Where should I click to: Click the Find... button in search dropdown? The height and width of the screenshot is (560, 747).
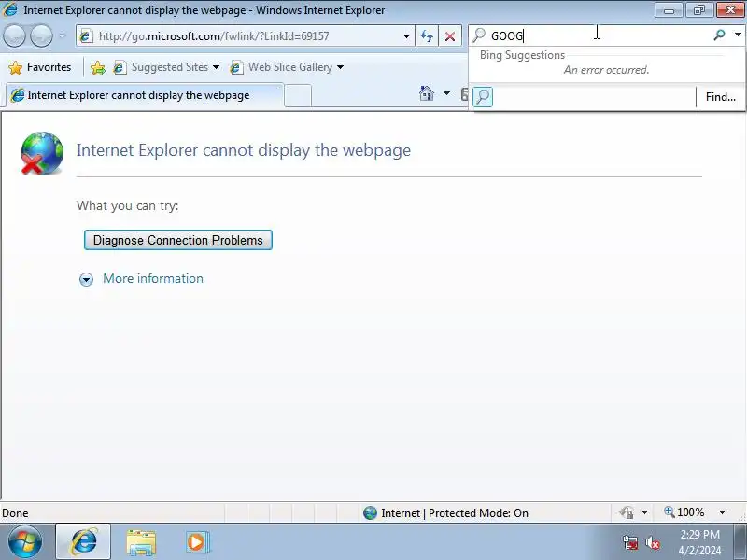pyautogui.click(x=720, y=97)
